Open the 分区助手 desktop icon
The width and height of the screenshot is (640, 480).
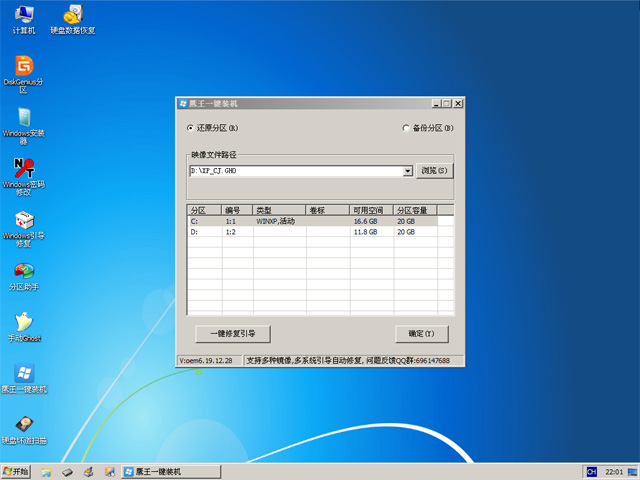[23, 272]
